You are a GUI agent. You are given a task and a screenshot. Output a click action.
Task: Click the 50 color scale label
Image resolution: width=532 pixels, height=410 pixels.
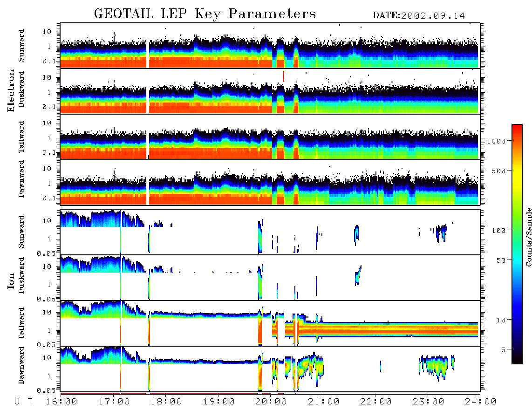click(500, 260)
